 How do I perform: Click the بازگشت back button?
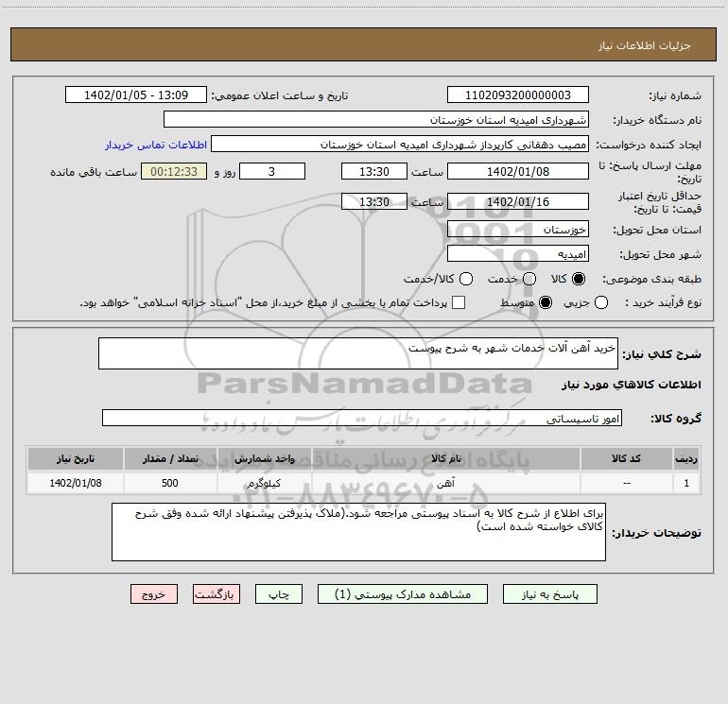pyautogui.click(x=217, y=594)
